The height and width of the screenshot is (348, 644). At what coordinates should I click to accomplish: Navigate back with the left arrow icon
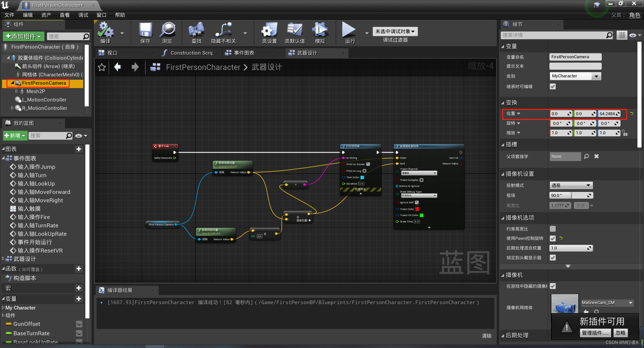(x=117, y=67)
